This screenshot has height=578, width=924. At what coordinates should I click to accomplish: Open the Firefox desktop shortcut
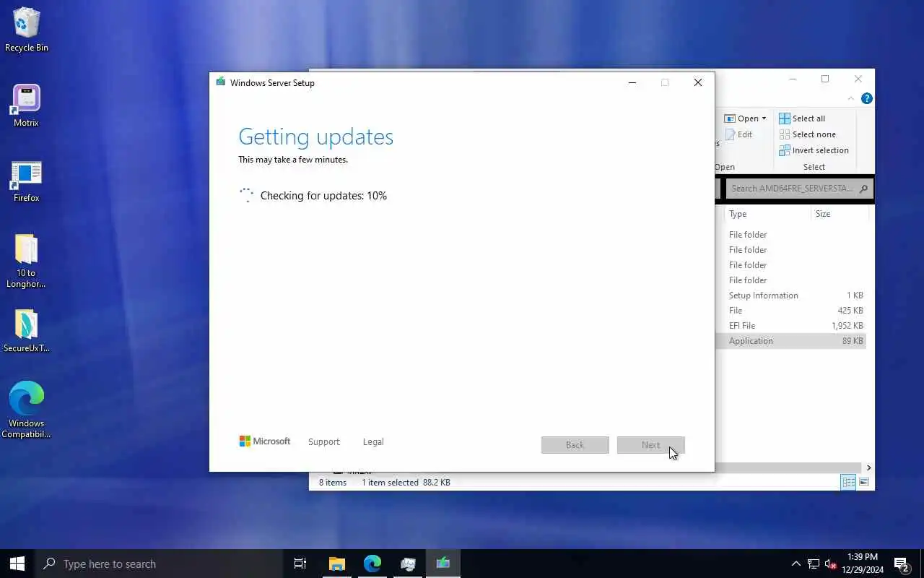[x=27, y=181]
